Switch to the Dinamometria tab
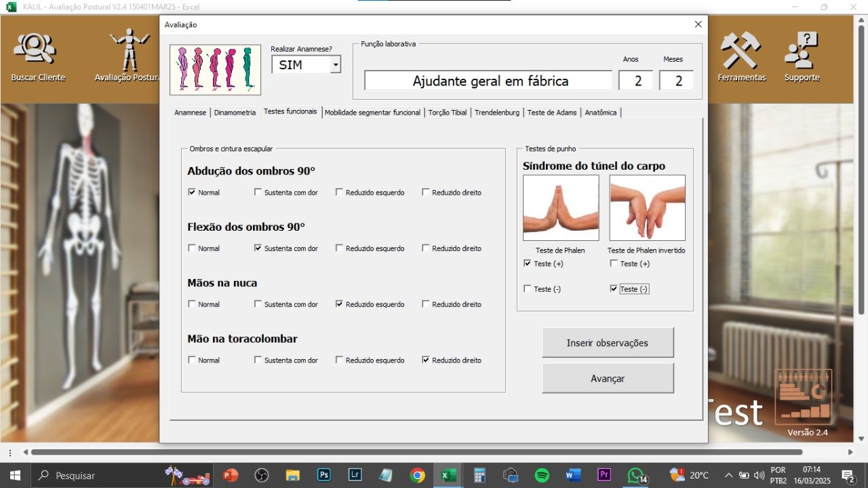This screenshot has height=488, width=868. [x=235, y=113]
